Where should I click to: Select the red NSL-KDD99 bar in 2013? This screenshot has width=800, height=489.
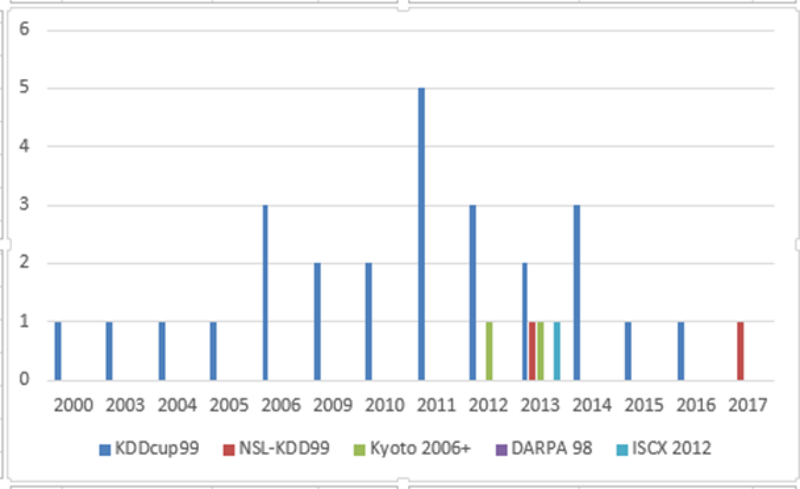pyautogui.click(x=532, y=351)
